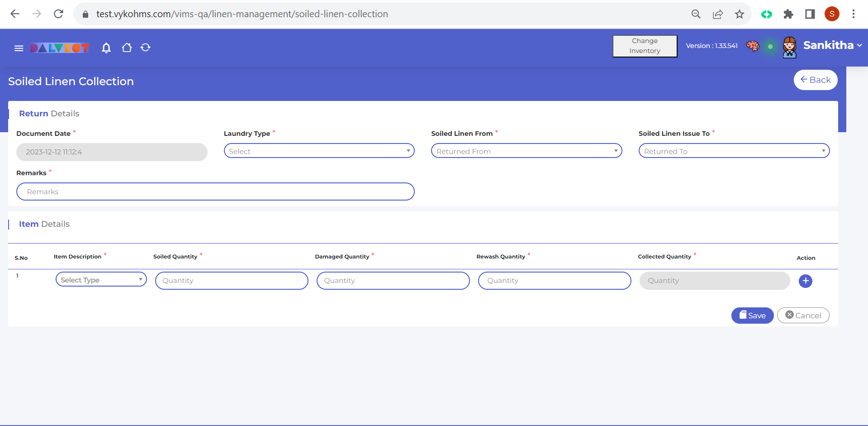Expand the Soiled Linen Issue To dropdown

[x=734, y=151]
